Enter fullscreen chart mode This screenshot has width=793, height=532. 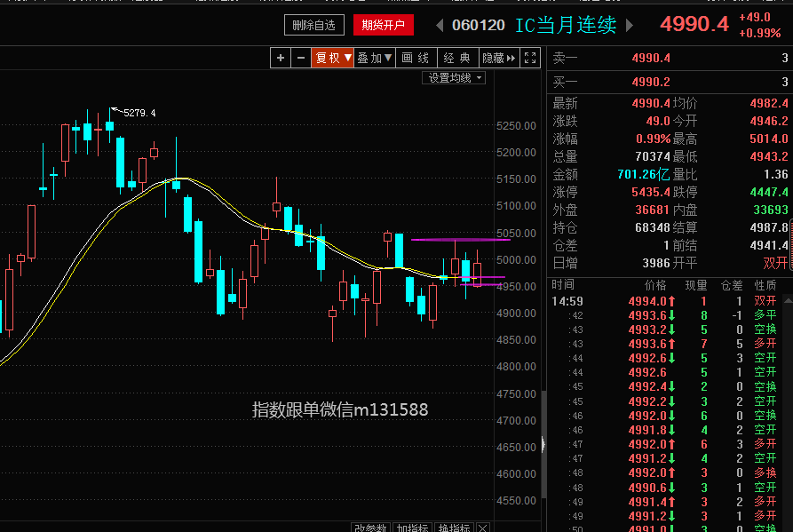[530, 58]
